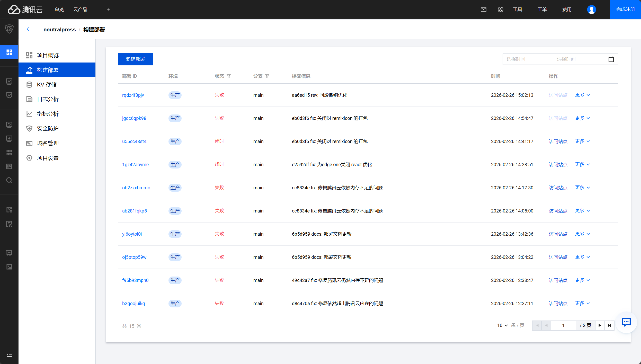641x364 pixels.
Task: Go to next page with pagination arrow
Action: coord(600,325)
